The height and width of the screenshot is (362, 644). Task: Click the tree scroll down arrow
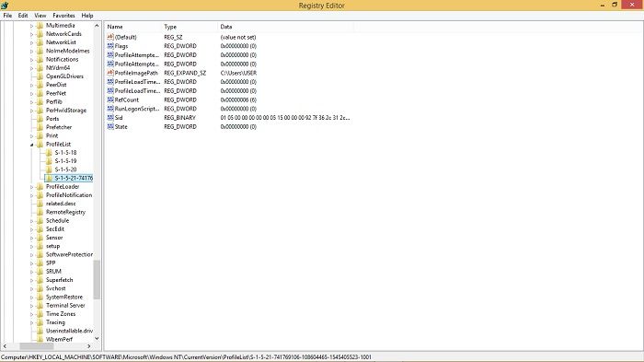pos(97,339)
